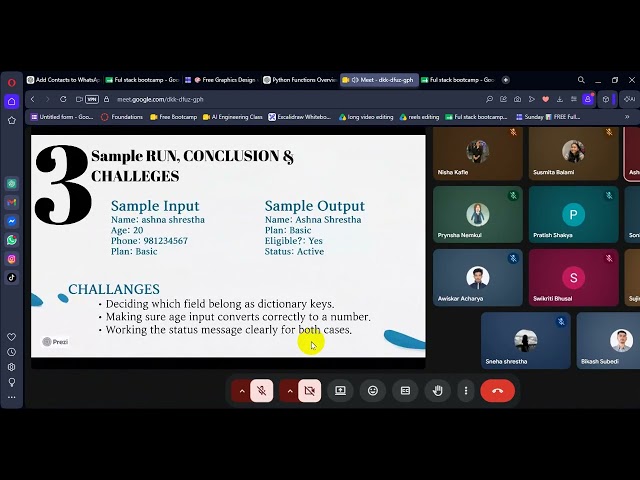Open Easy Setup sliders icon
Viewport: 640px width, 480px height.
573,99
